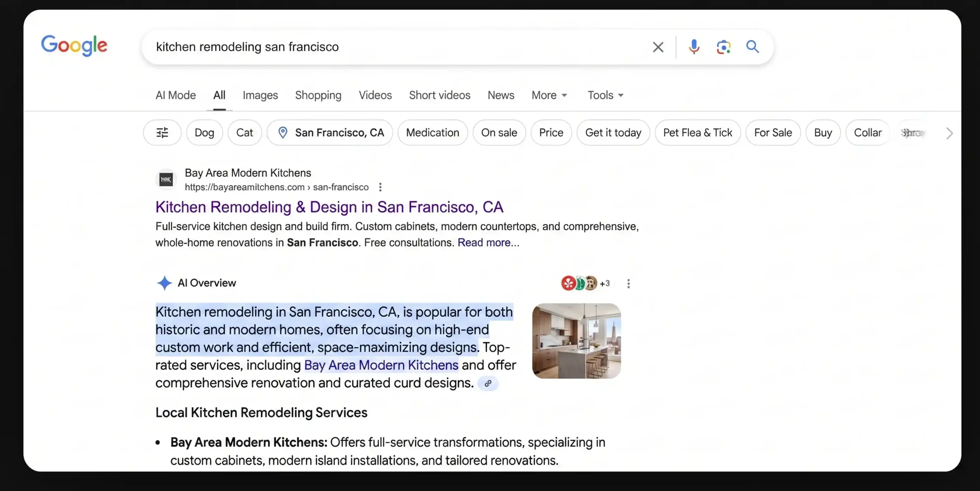Open Bay Area Modern Kitchens inline link

point(381,365)
